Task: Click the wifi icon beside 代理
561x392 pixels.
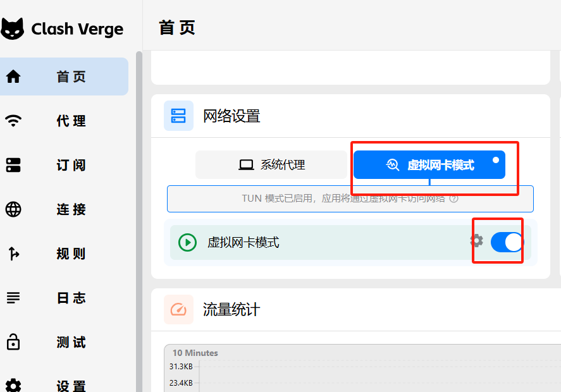Action: [13, 121]
